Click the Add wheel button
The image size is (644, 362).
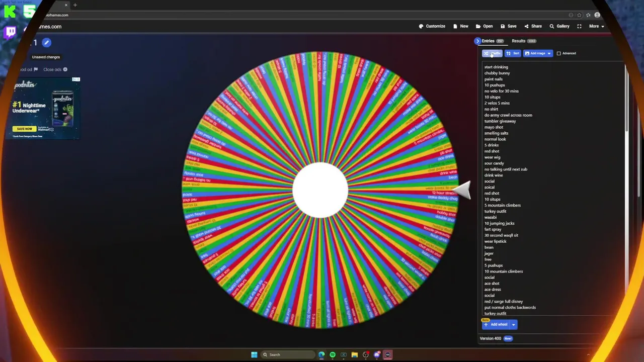tap(496, 324)
